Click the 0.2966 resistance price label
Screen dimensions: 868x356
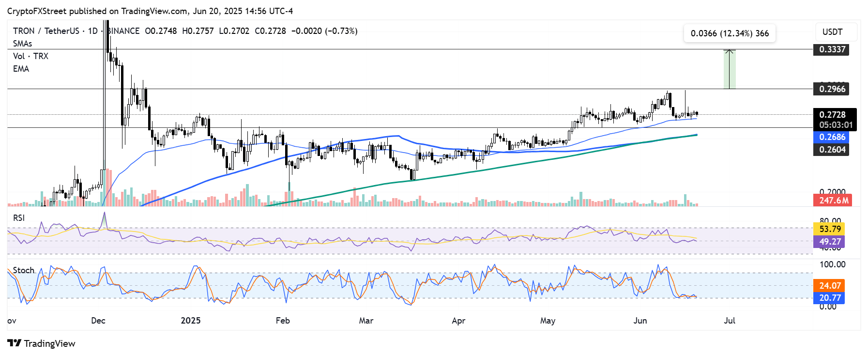point(832,89)
